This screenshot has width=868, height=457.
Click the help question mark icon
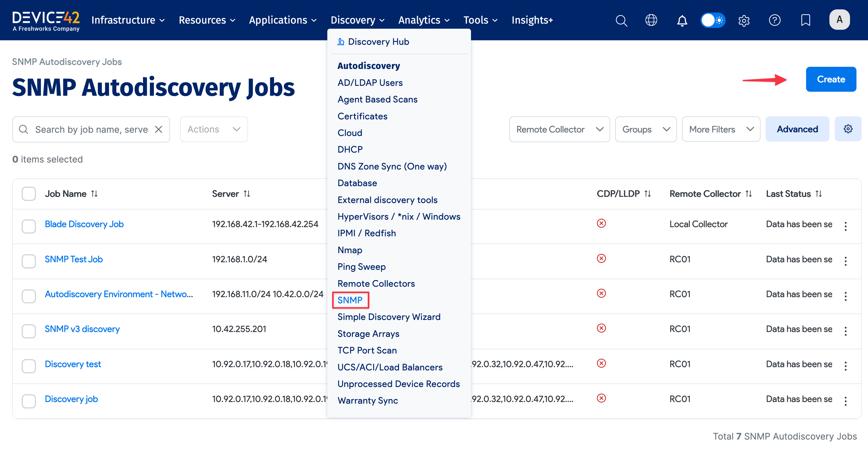coord(775,20)
